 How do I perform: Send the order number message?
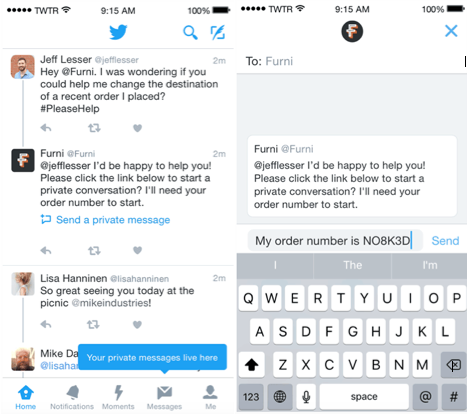coord(445,241)
